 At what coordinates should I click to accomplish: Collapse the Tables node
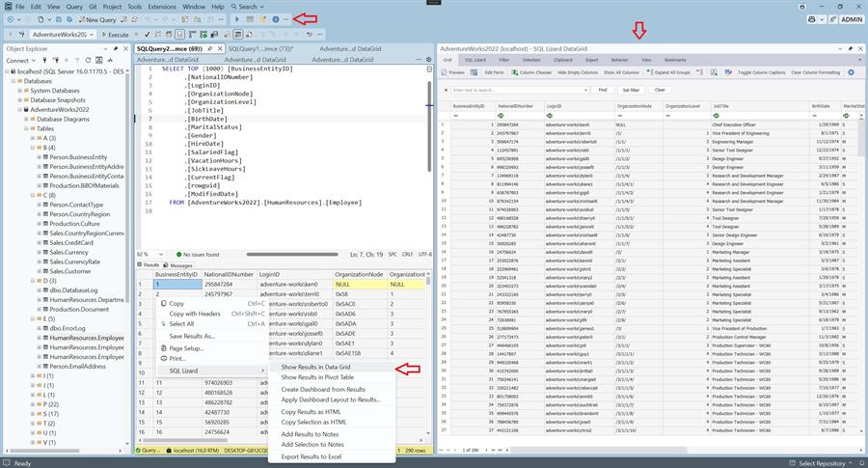[26, 128]
